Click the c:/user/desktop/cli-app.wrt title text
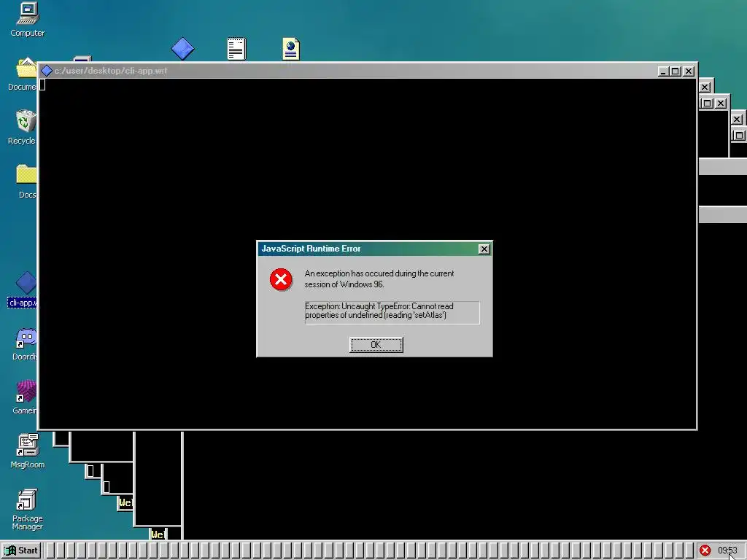Screen dimensions: 747x560 [111, 71]
